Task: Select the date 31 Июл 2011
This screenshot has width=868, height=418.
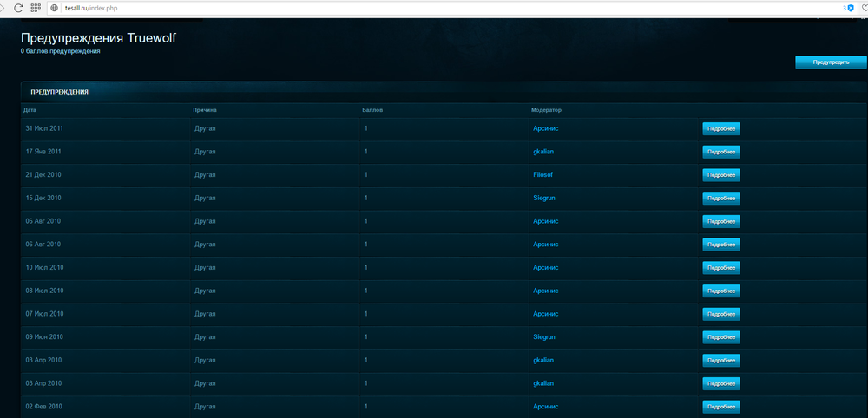Action: point(44,128)
